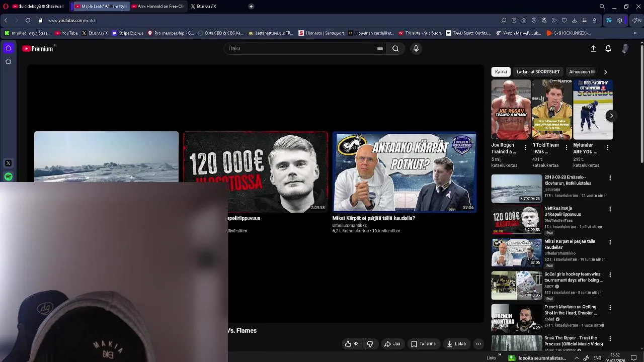Open Miksi Kärpät ei pärjää end-screen title
The width and height of the screenshot is (644, 362).
[x=373, y=218]
